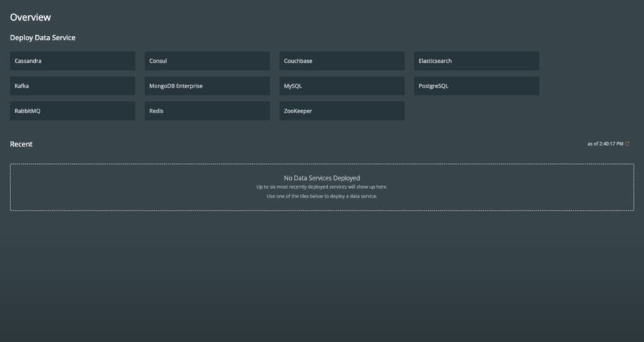Click the Kafka service tile
Screen dimensions: 644x342
pos(72,86)
